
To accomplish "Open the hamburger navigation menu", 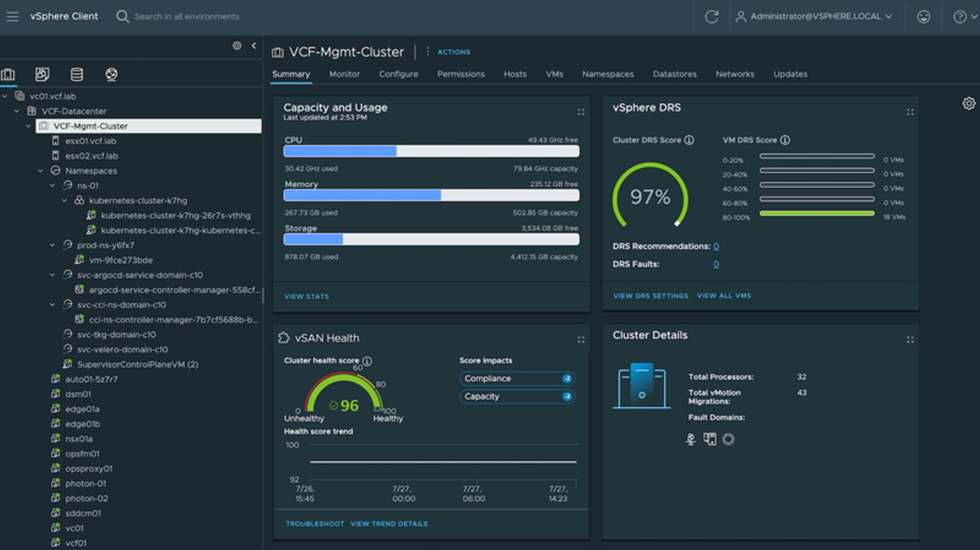I will (x=12, y=16).
